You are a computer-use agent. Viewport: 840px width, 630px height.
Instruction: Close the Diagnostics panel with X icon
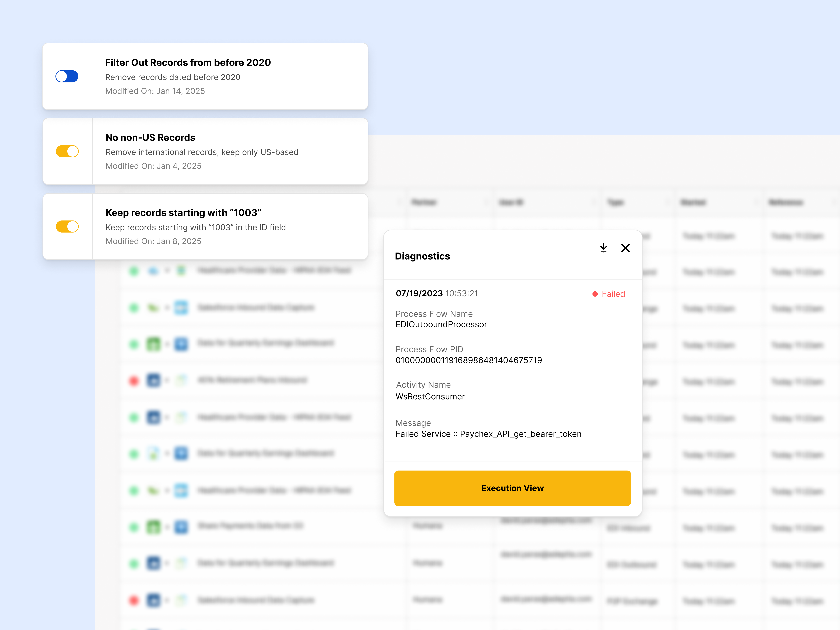click(x=625, y=248)
